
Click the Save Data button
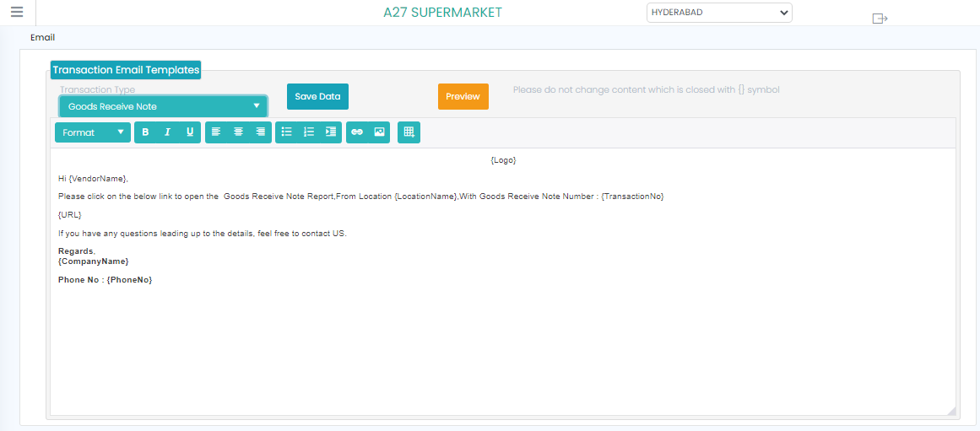coord(317,96)
